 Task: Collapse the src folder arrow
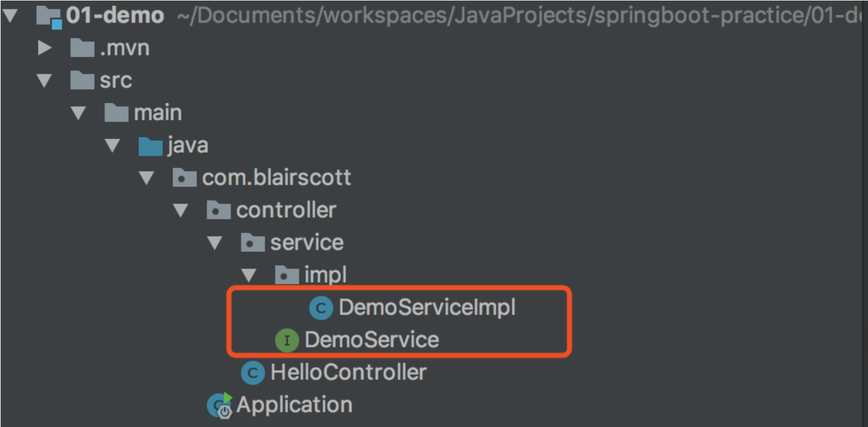[45, 81]
